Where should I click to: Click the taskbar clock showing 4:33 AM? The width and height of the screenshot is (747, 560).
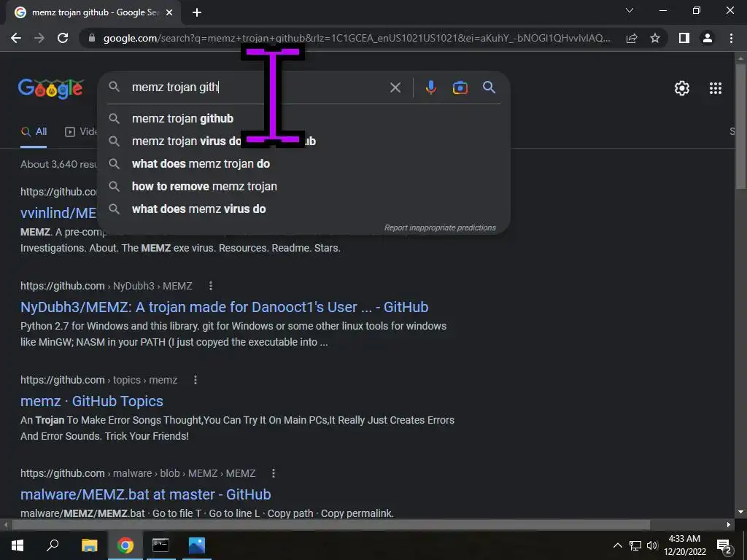[x=684, y=545]
